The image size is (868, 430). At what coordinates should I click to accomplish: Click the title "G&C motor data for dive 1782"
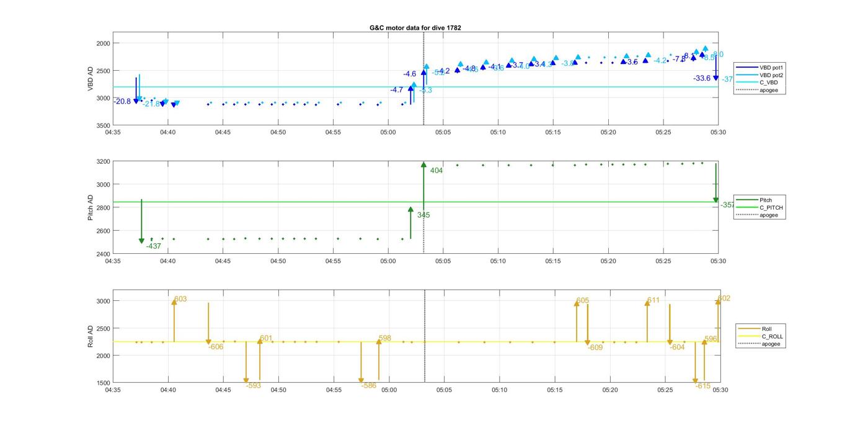click(415, 28)
